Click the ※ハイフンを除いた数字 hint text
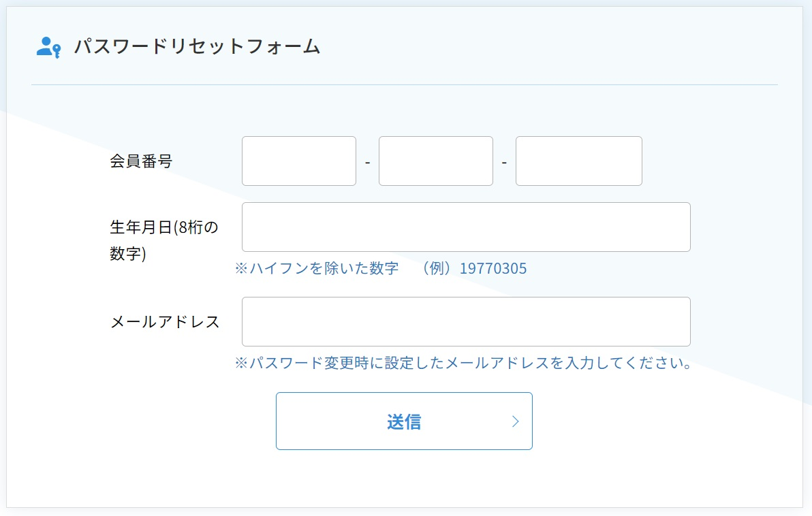 click(317, 268)
